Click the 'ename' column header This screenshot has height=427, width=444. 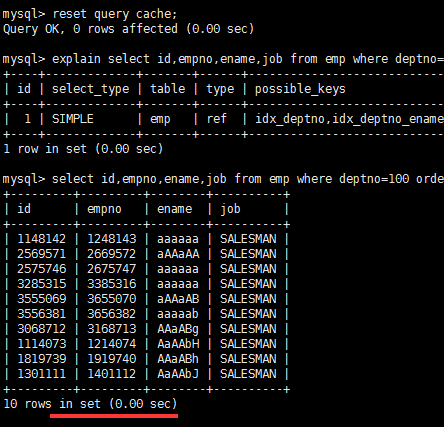174,209
